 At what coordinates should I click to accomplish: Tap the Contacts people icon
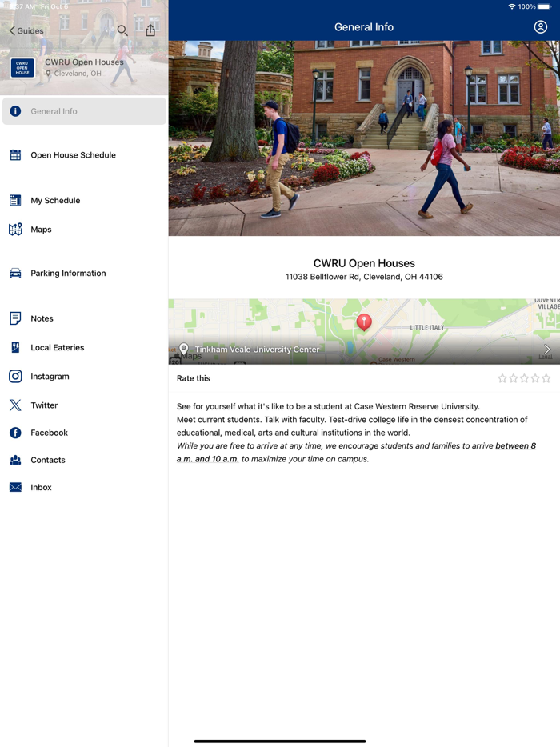pos(15,460)
